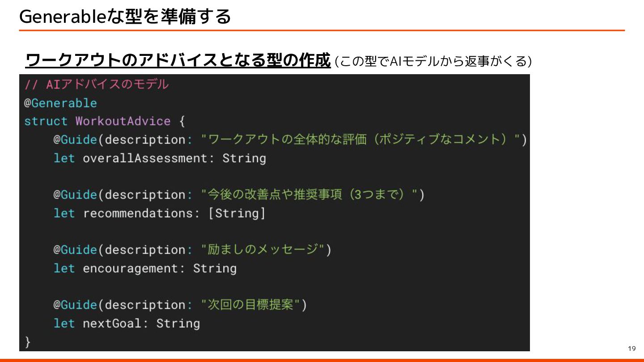This screenshot has height=362, width=644.
Task: Click the ワークアウトの全体的な評価 description string
Action: 364,140
